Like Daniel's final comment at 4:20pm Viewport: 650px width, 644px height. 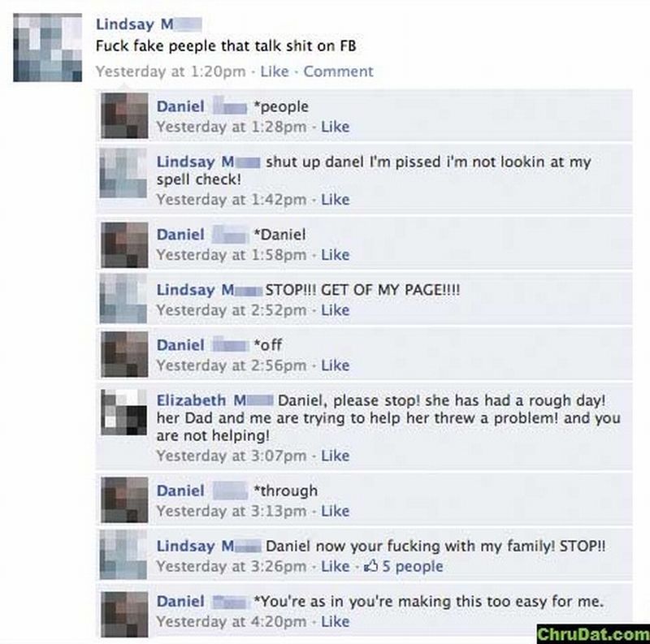coord(336,621)
